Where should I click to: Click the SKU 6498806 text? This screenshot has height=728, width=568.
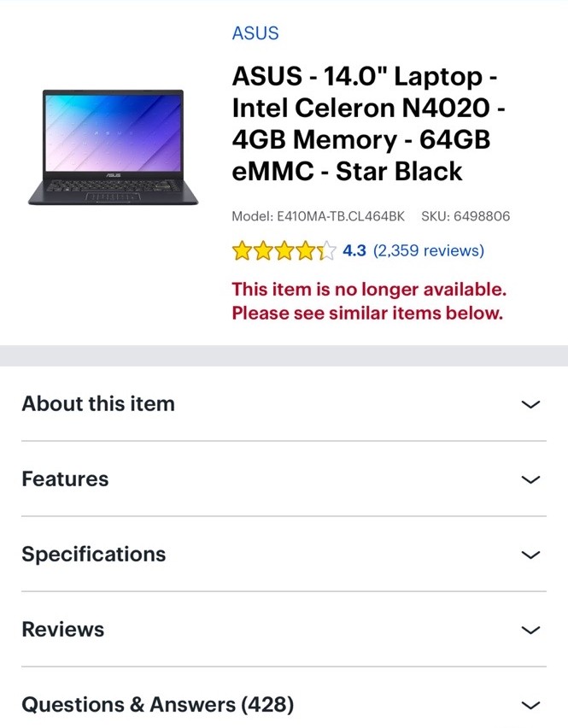point(465,216)
